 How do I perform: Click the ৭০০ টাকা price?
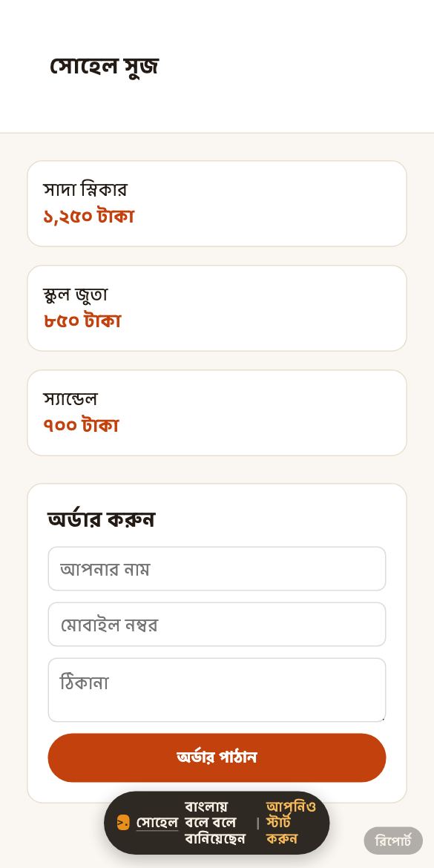click(81, 426)
